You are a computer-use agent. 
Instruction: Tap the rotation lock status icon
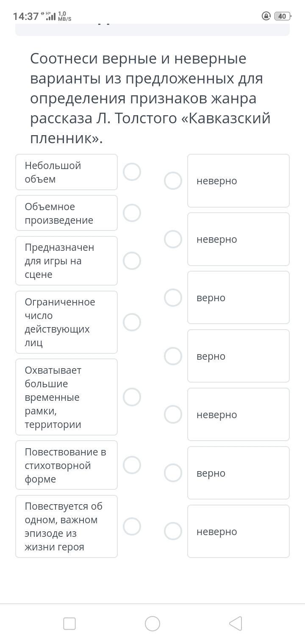[x=266, y=16]
